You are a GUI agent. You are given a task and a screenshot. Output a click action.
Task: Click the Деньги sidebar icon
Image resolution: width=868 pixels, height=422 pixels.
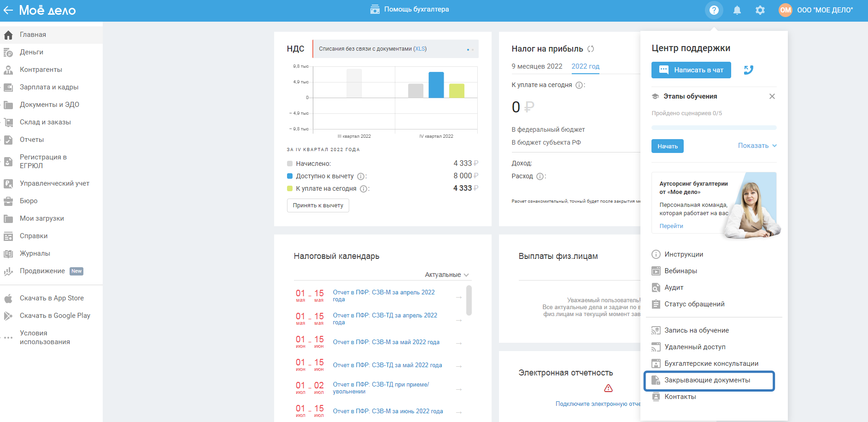point(8,53)
